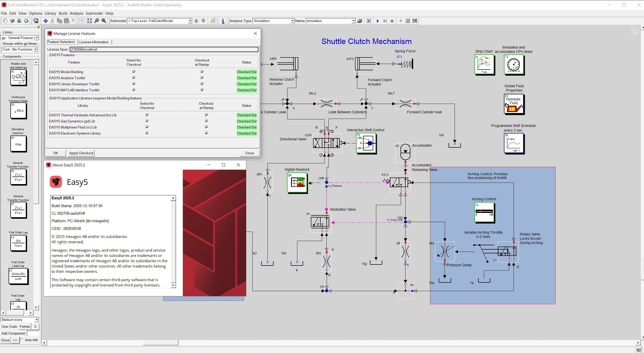Screen dimensions: 644x353
Task: Click the Add Component input field
Action: tap(33, 333)
